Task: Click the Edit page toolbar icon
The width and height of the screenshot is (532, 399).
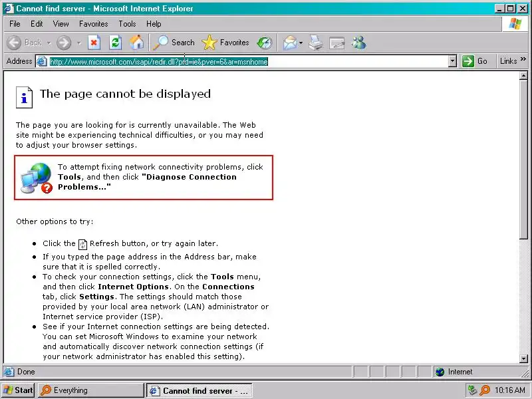Action: (x=337, y=43)
